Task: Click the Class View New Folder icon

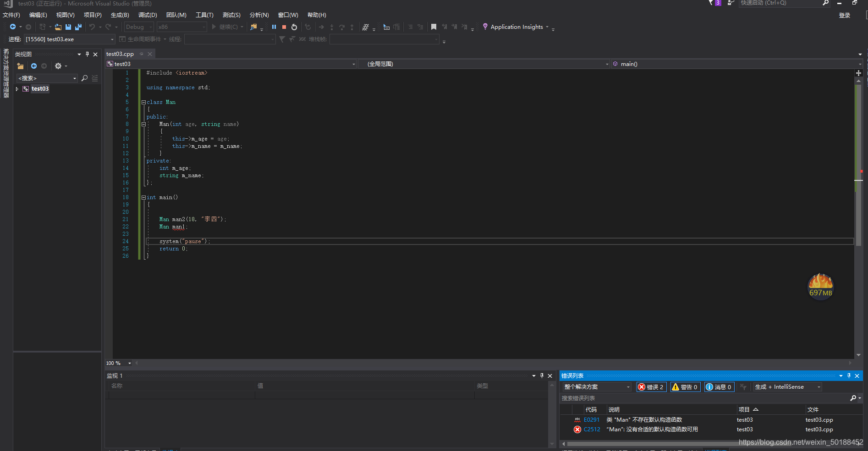Action: coord(20,66)
